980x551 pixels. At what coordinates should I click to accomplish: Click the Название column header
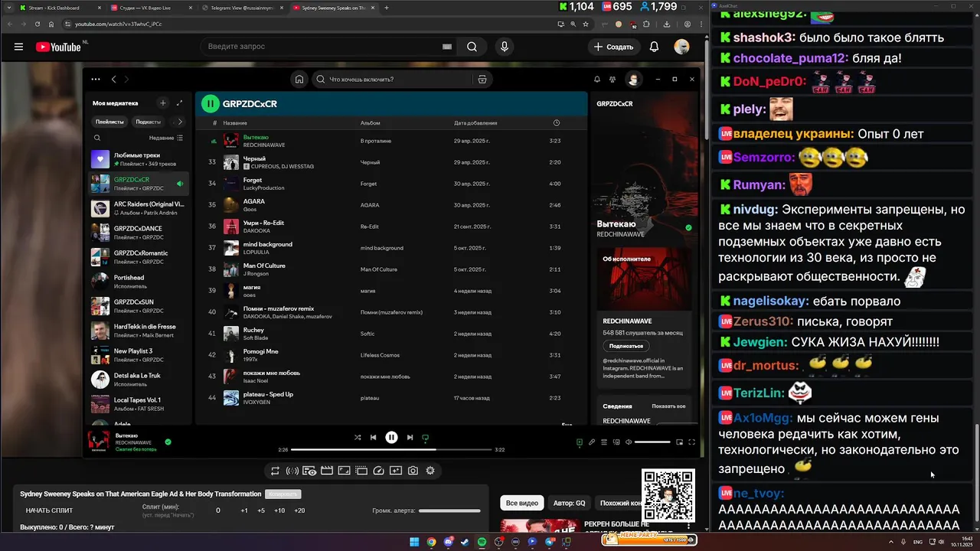235,122
